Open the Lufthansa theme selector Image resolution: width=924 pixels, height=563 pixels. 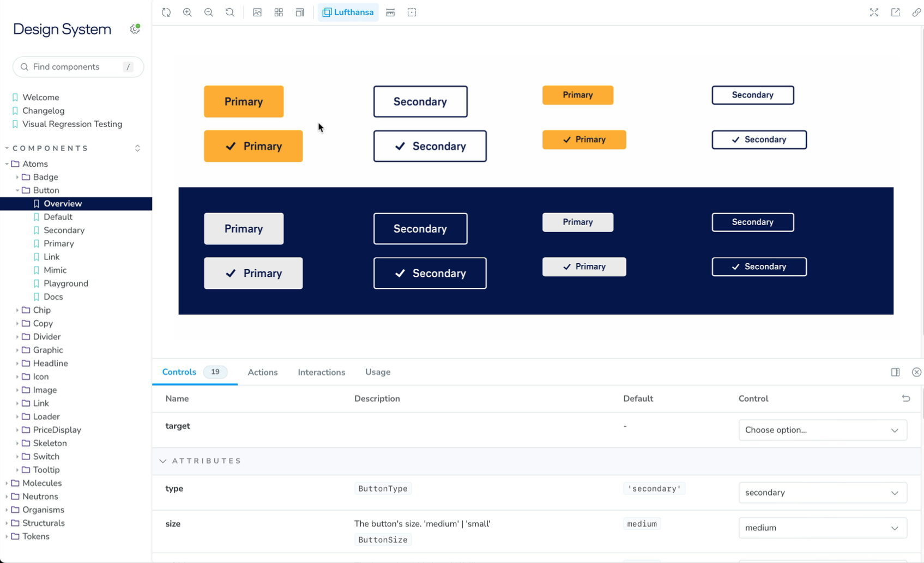348,13
